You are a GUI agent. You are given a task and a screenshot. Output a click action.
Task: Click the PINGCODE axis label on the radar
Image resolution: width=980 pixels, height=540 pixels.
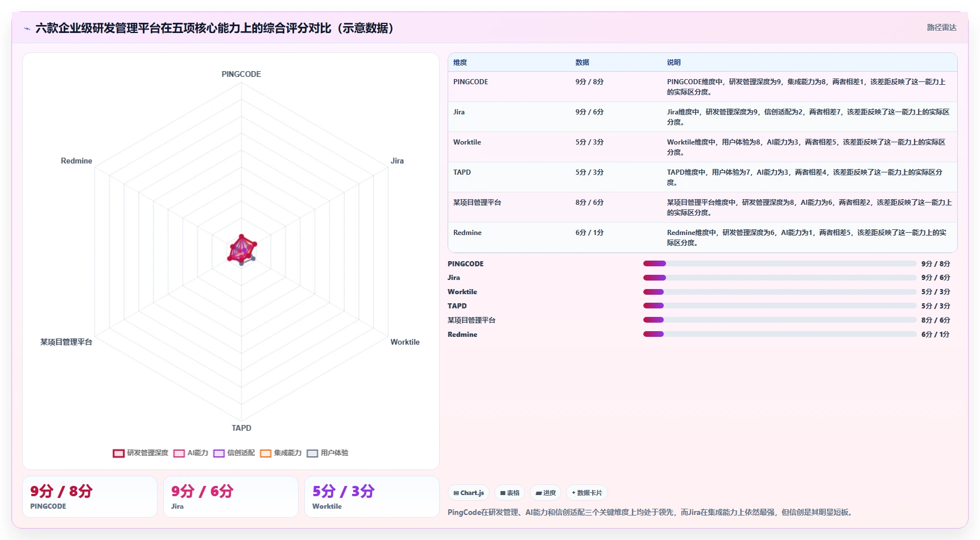[241, 75]
